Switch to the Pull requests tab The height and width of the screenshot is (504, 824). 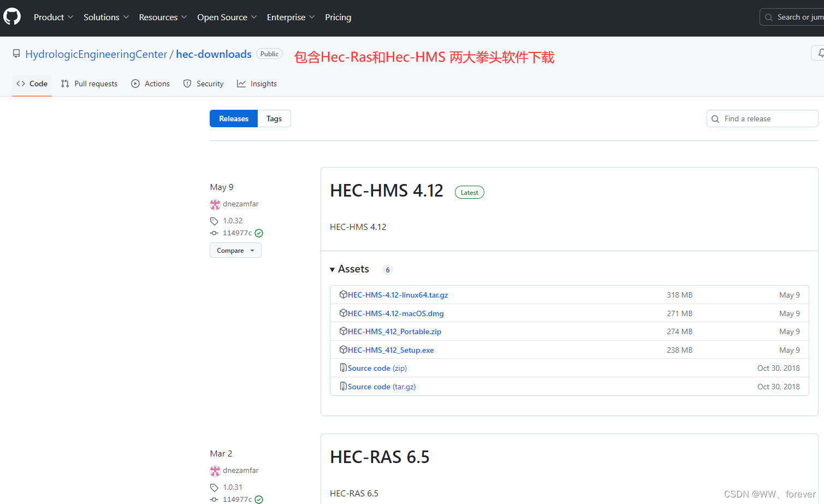pyautogui.click(x=89, y=84)
